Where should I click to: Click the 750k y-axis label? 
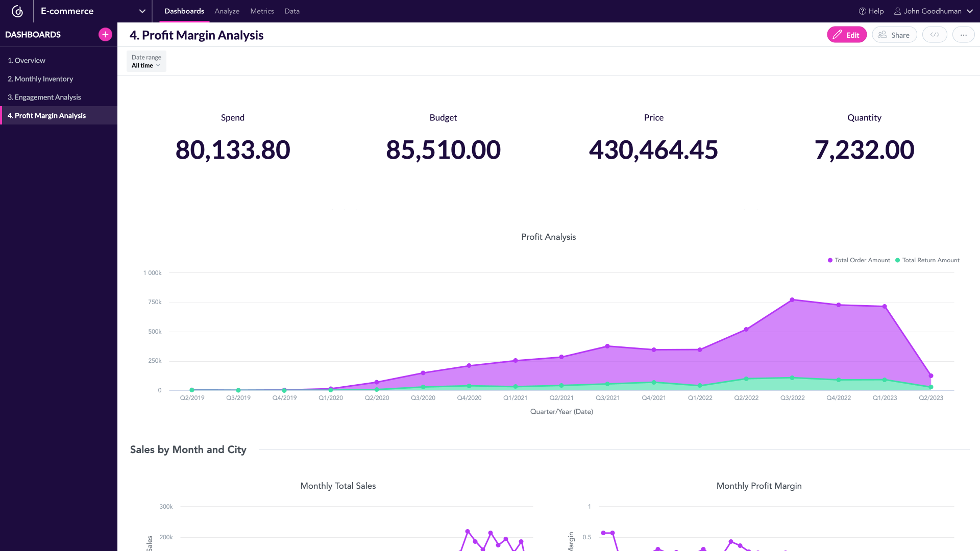tap(155, 302)
